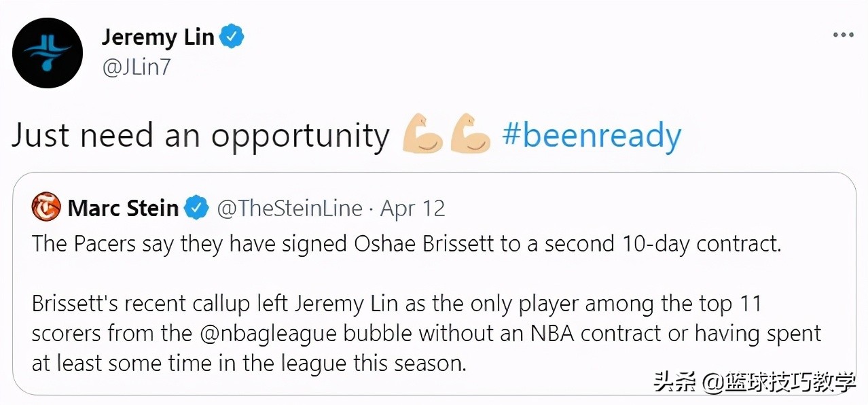Click the Marc Stein display name
Viewport: 868px width, 405px height.
tap(122, 208)
